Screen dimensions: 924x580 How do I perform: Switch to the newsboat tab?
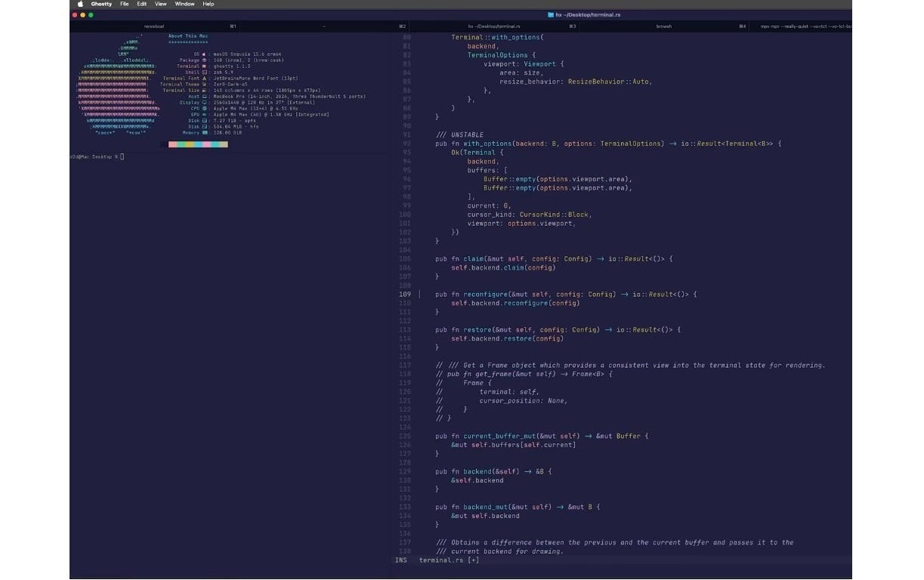155,26
